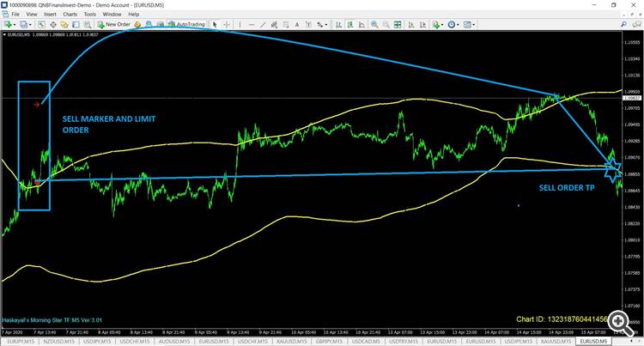644x346 pixels.
Task: Select the EURUSD,M5 chart tab
Action: (x=593, y=342)
